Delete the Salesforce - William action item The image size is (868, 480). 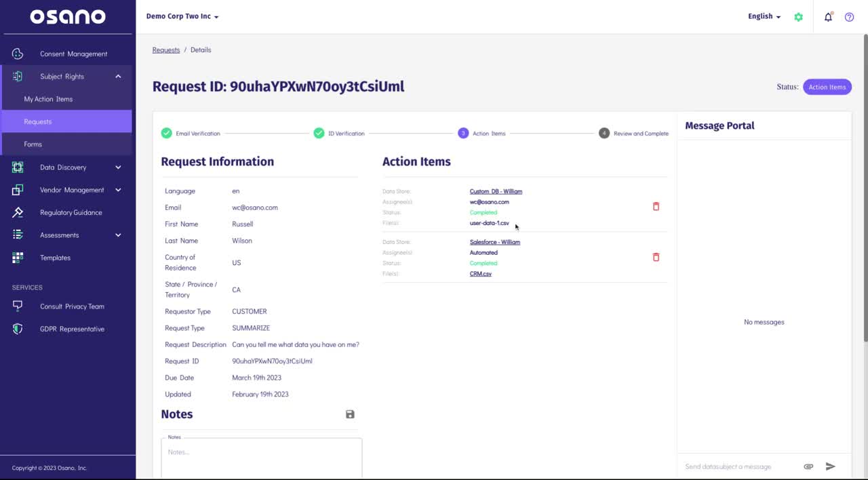click(656, 257)
